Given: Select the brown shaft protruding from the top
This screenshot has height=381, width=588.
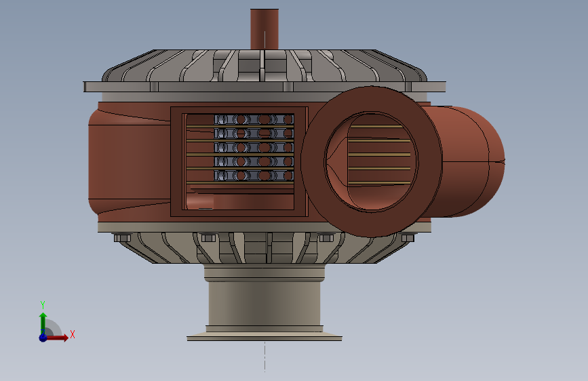Looking at the screenshot, I should click(x=264, y=29).
